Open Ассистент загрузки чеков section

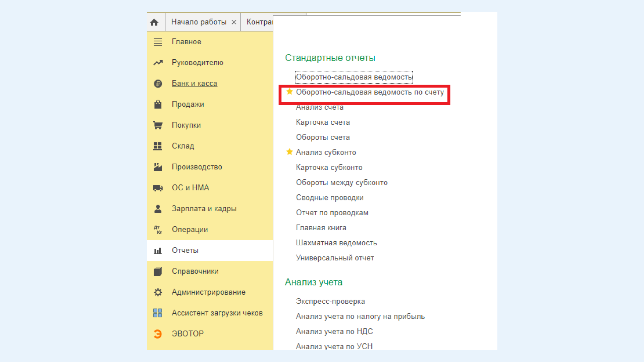(x=217, y=313)
